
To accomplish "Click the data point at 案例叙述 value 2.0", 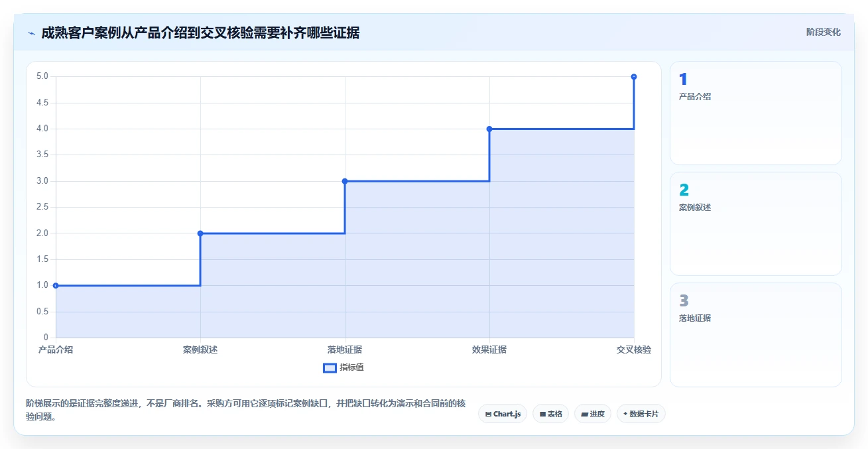I will click(x=200, y=233).
